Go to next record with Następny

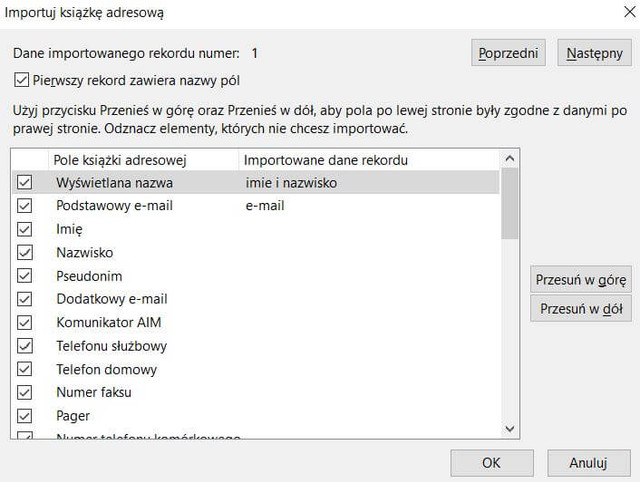pos(594,53)
